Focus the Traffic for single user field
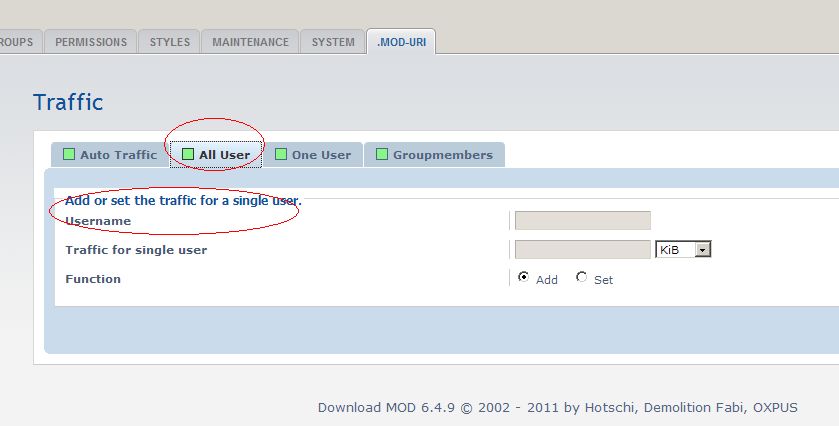Image resolution: width=839 pixels, height=426 pixels. [582, 249]
